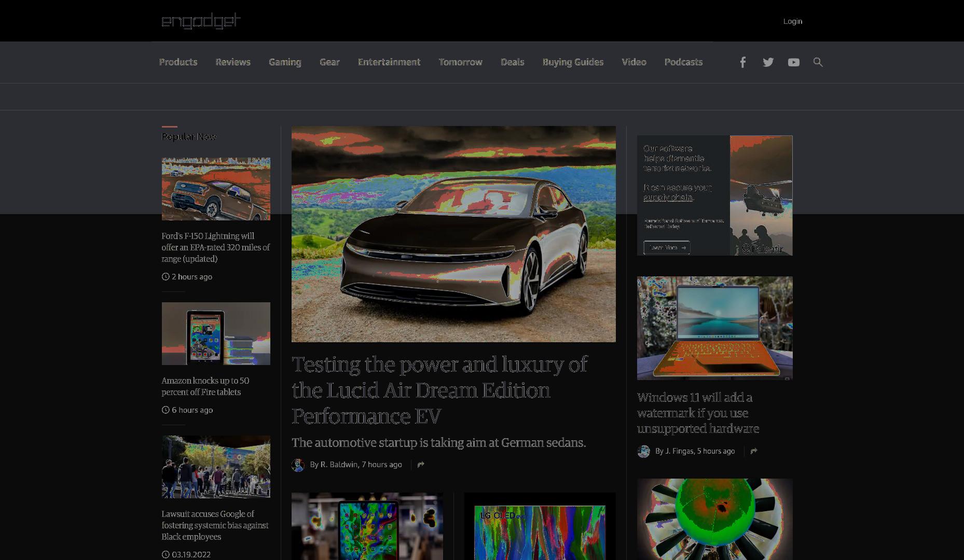Click the Login link
The image size is (964, 560).
(793, 21)
